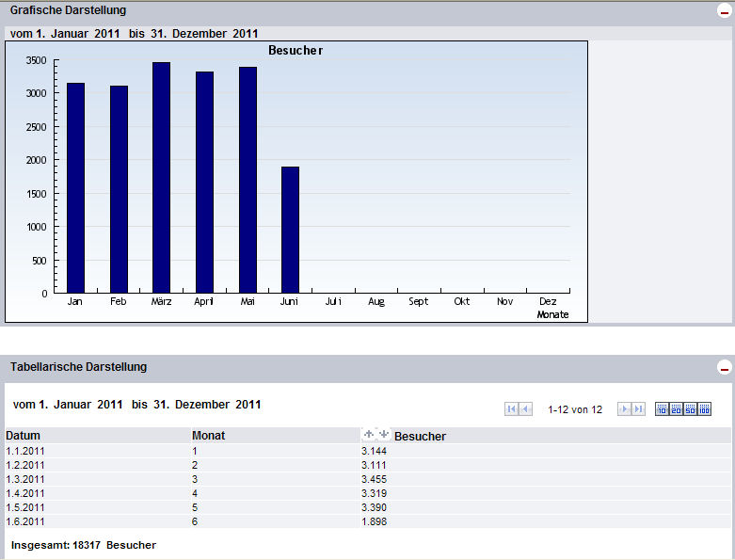Collapse the Tabellarische Darstellung panel
The width and height of the screenshot is (735, 560).
point(724,368)
